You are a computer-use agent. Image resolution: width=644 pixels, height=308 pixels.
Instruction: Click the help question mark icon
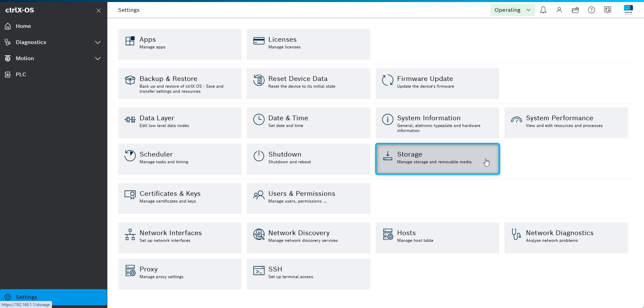pyautogui.click(x=591, y=10)
